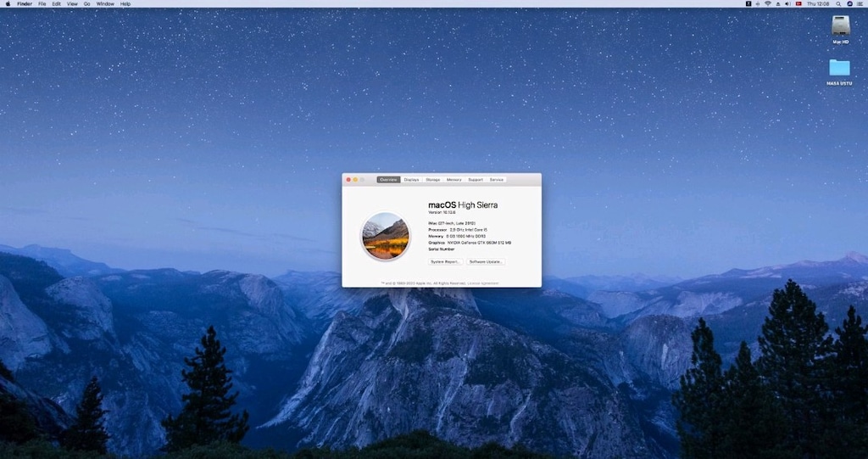Click the Thu 12:08 clock

(x=818, y=4)
